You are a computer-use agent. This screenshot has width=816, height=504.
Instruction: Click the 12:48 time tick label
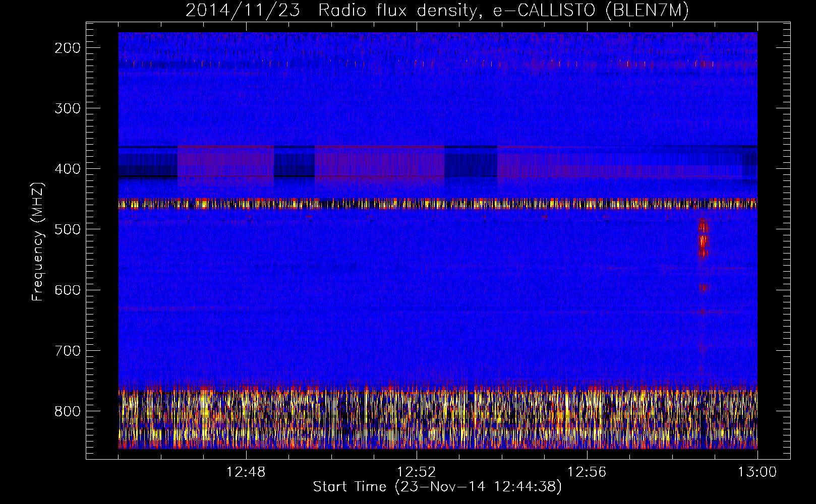pos(246,472)
